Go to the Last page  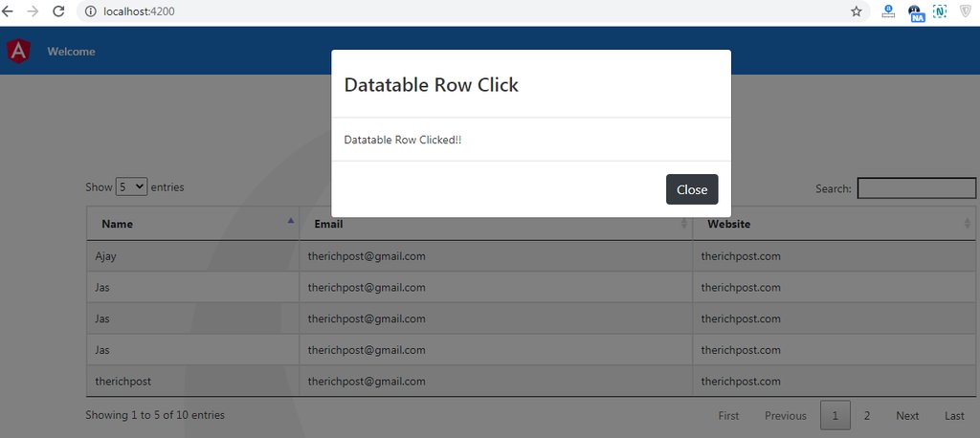(x=954, y=415)
